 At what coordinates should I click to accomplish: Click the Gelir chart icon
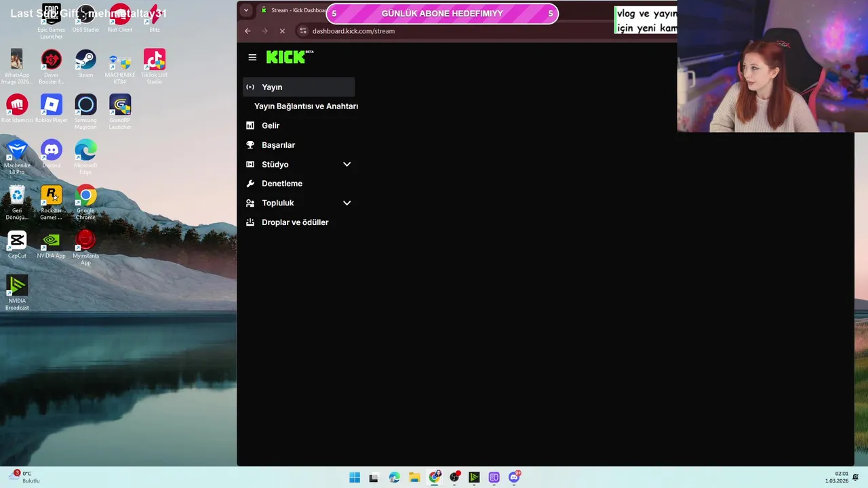click(x=250, y=125)
